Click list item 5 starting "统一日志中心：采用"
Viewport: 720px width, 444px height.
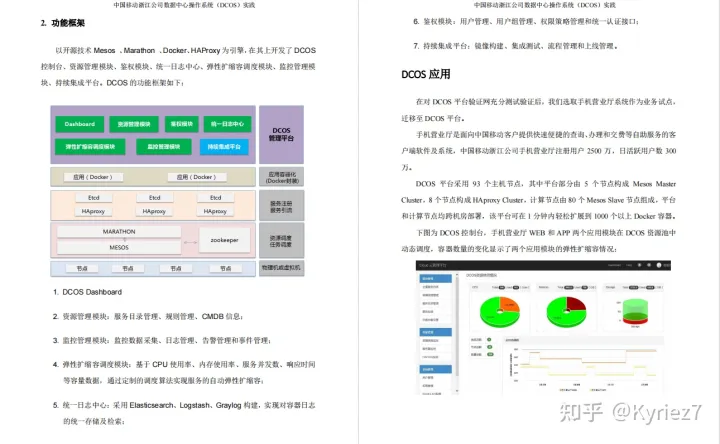coord(184,413)
